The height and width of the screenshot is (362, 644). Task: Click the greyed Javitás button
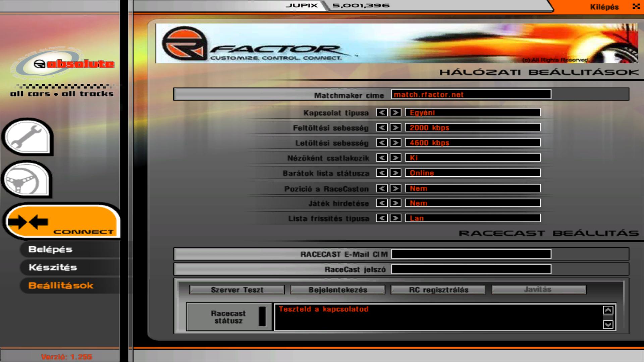539,290
